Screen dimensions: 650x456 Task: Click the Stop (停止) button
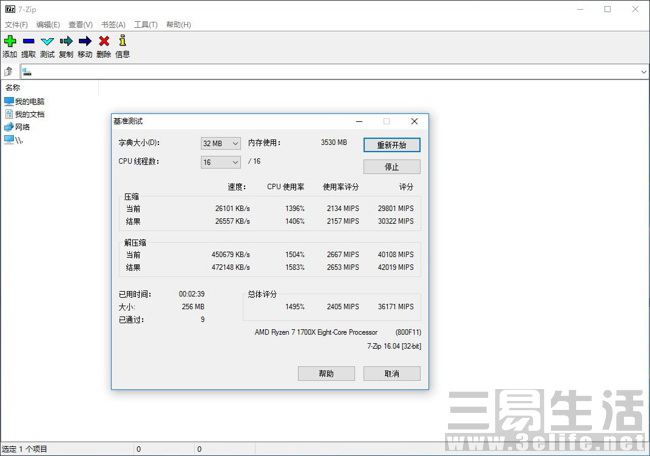coord(392,167)
